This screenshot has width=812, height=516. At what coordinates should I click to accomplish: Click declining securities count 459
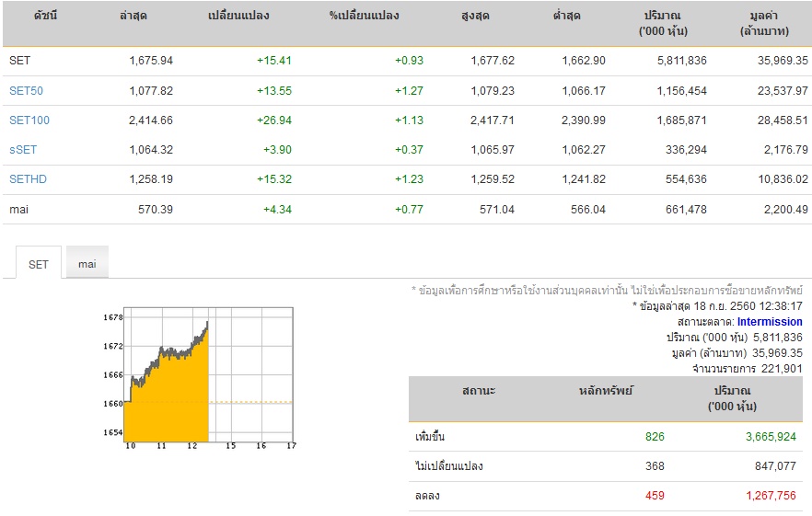[x=655, y=495]
